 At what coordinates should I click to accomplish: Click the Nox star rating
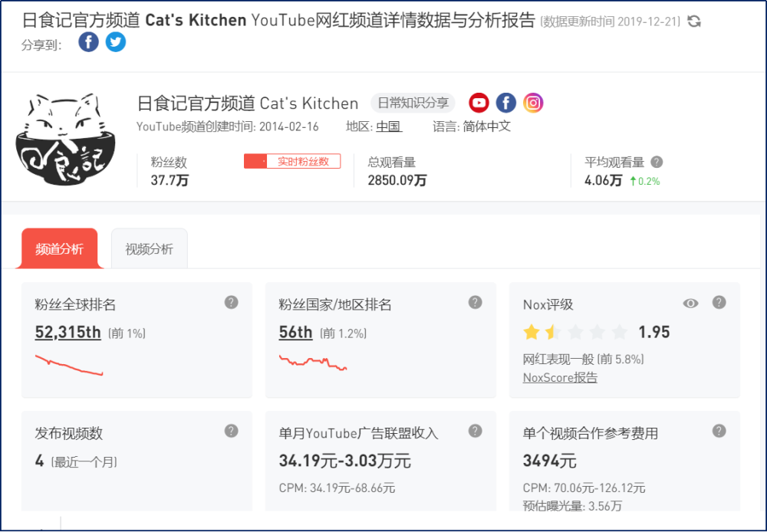pyautogui.click(x=575, y=333)
